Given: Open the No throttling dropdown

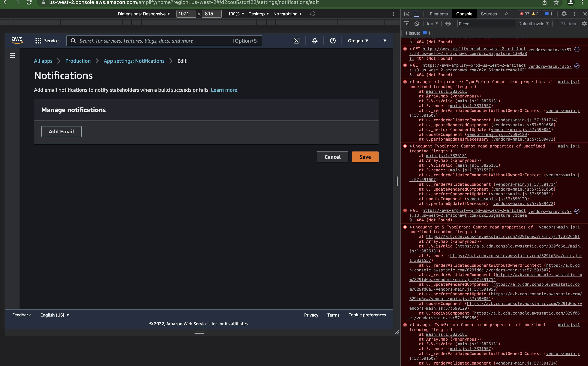Looking at the screenshot, I should [x=287, y=14].
